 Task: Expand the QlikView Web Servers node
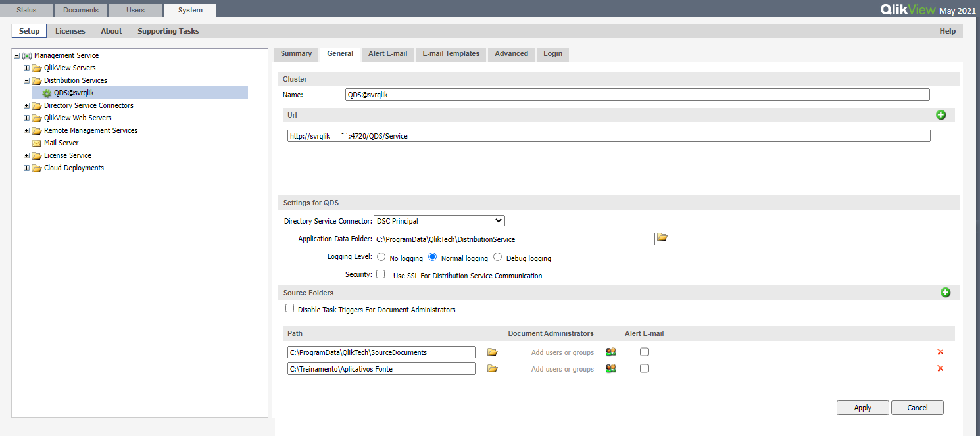tap(26, 118)
